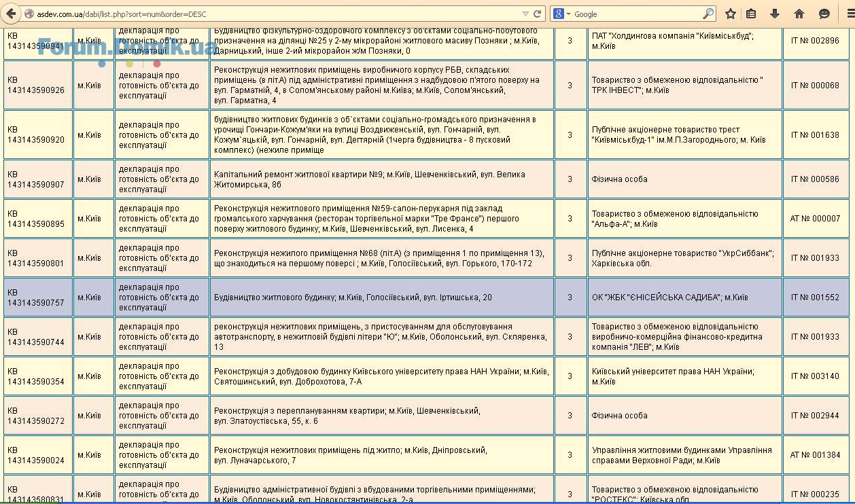The width and height of the screenshot is (855, 504).
Task: Click license IT № 001552
Action: [x=815, y=298]
